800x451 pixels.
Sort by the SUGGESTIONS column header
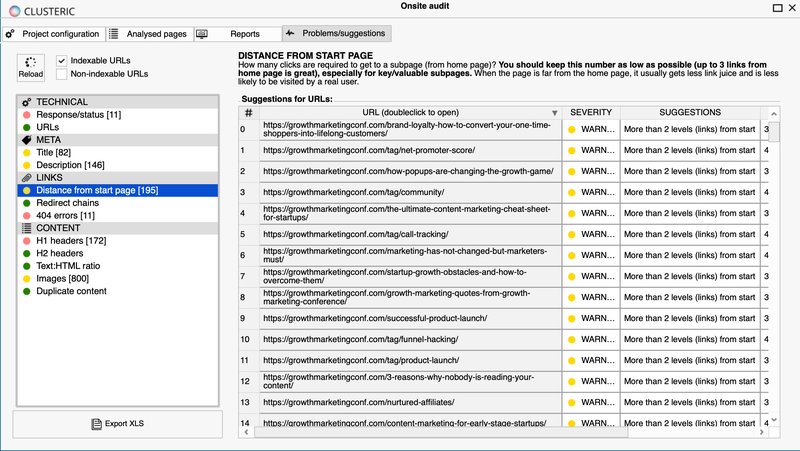coord(690,112)
